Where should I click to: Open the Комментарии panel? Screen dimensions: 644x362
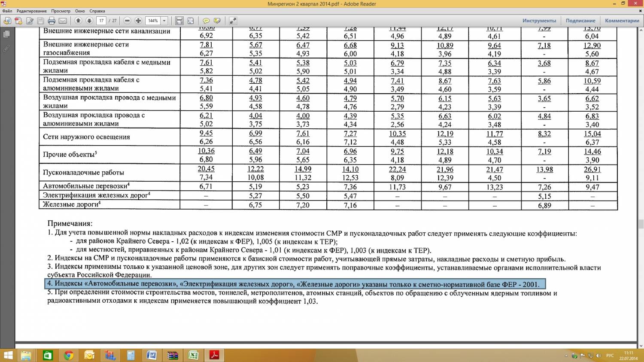coord(622,21)
